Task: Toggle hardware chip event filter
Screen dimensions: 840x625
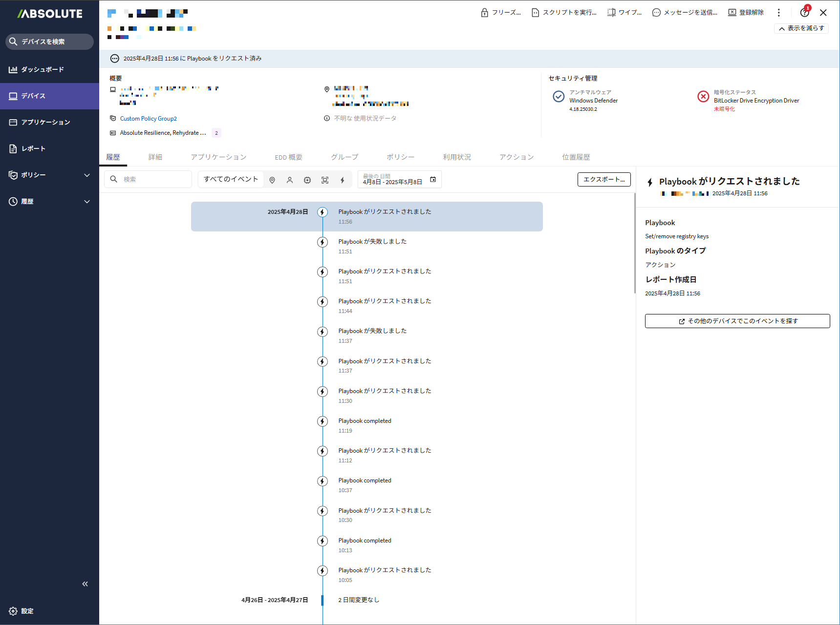Action: (307, 180)
